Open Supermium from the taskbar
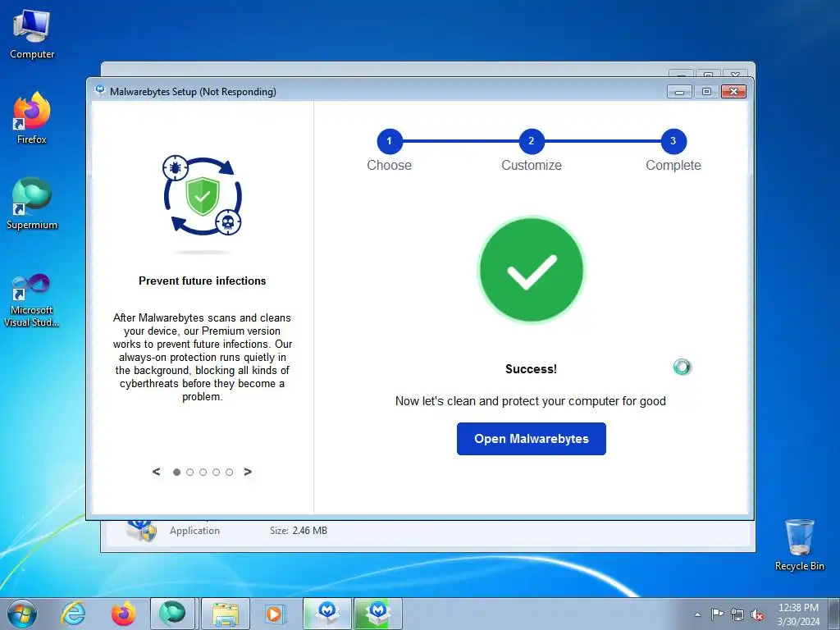 click(x=172, y=614)
